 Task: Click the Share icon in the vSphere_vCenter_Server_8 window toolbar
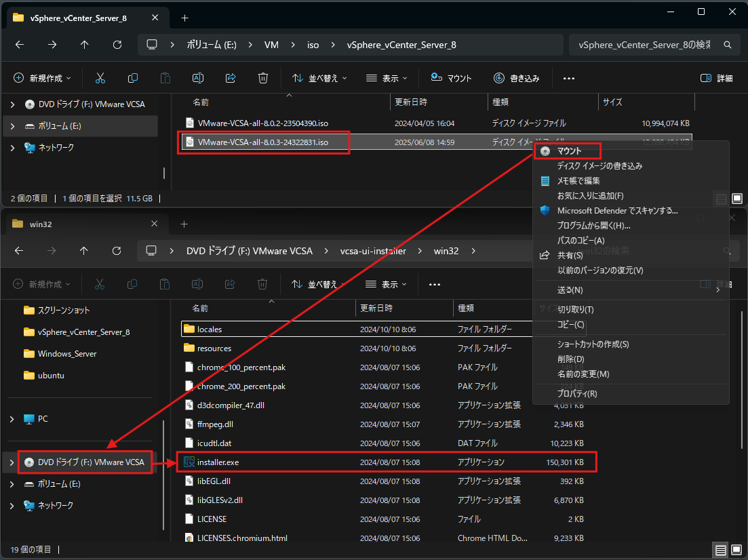[x=231, y=78]
